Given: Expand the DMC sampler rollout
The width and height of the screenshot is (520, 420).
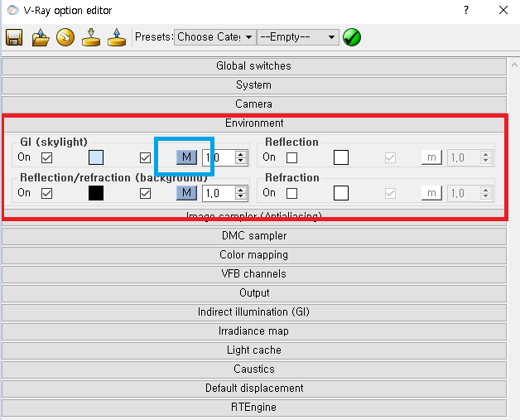Looking at the screenshot, I should [254, 236].
